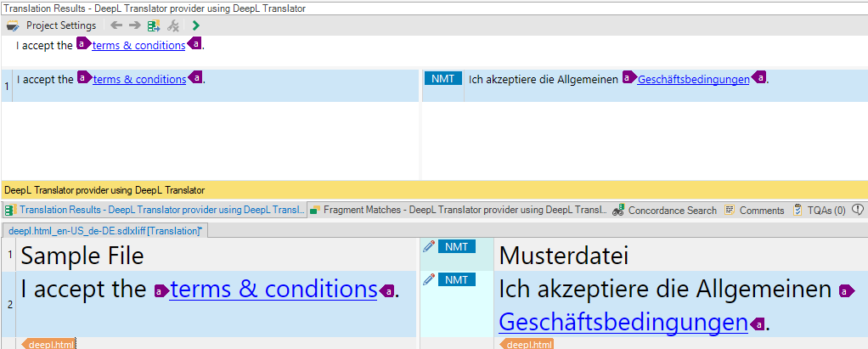868x349 pixels.
Task: Click the green chevron toolbar icon
Action: [196, 25]
